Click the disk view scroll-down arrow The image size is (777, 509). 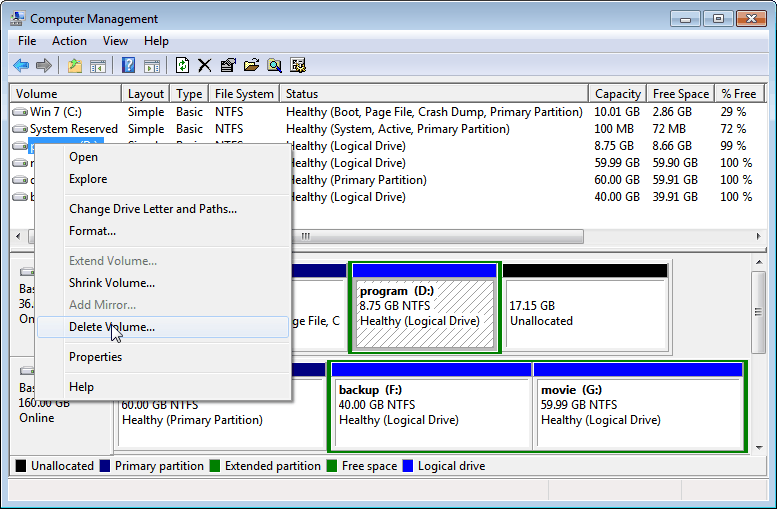759,448
